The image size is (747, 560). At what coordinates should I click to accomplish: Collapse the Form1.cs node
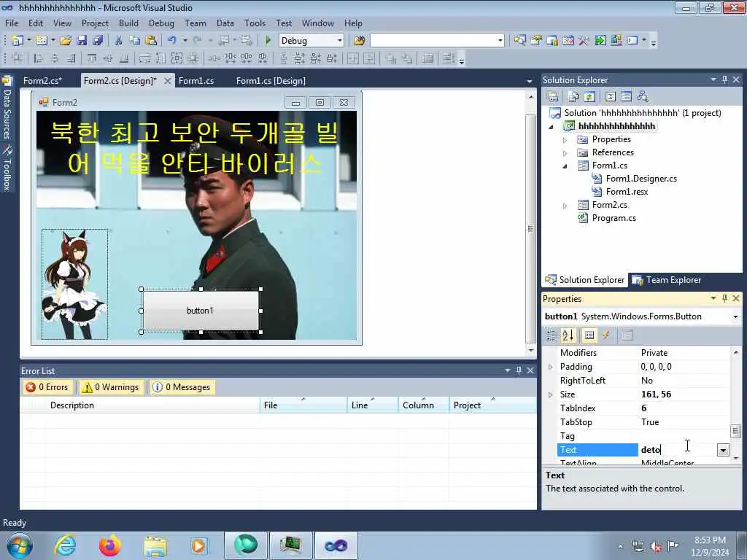pos(565,166)
